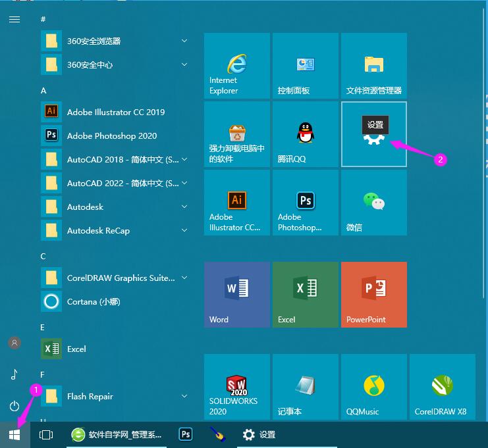This screenshot has height=448, width=488.
Task: Open the SOLIDWORKS 2020 tile
Action: [237, 386]
